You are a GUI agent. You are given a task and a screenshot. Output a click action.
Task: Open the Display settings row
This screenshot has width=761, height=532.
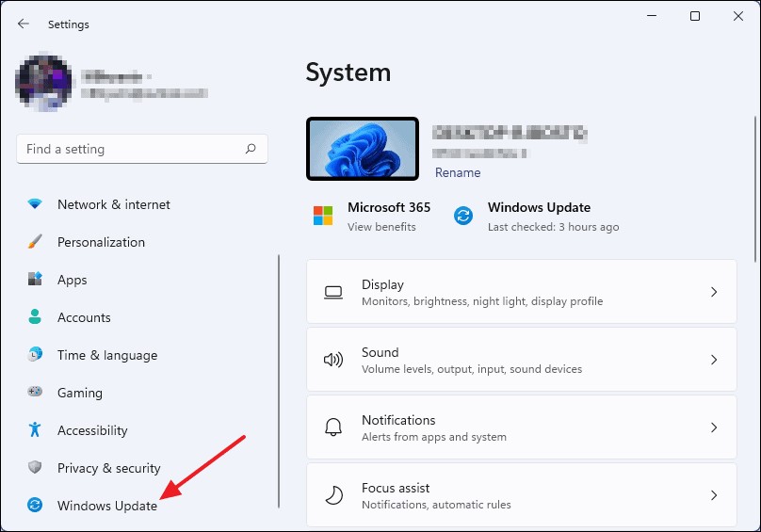[x=522, y=292]
